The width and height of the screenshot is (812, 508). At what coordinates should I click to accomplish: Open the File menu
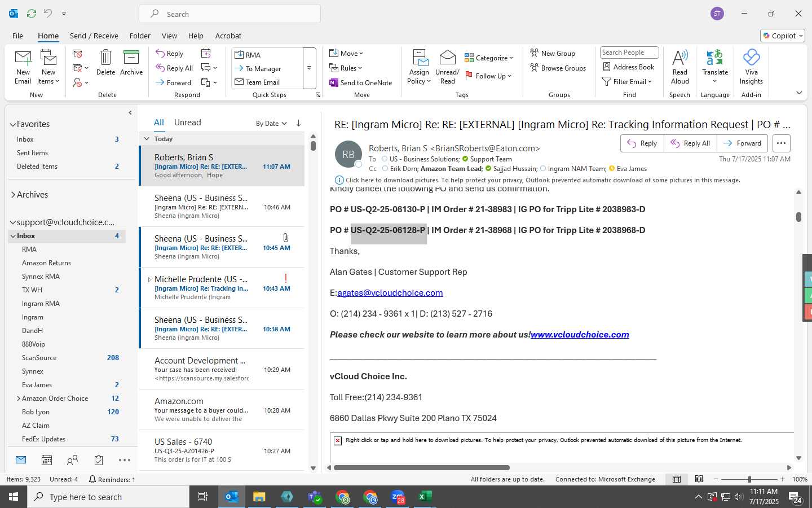(18, 36)
